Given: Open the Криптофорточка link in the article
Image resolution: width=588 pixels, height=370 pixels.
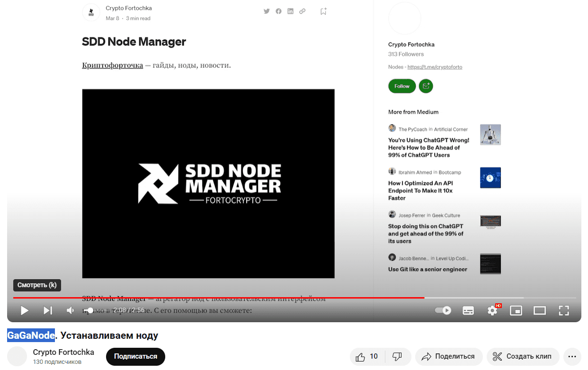Looking at the screenshot, I should (113, 65).
